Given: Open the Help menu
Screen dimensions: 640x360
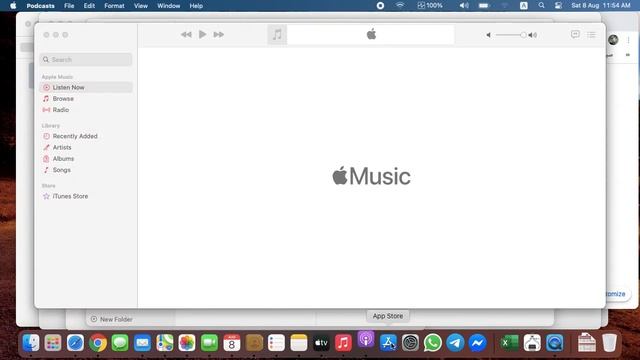Looking at the screenshot, I should click(x=196, y=6).
